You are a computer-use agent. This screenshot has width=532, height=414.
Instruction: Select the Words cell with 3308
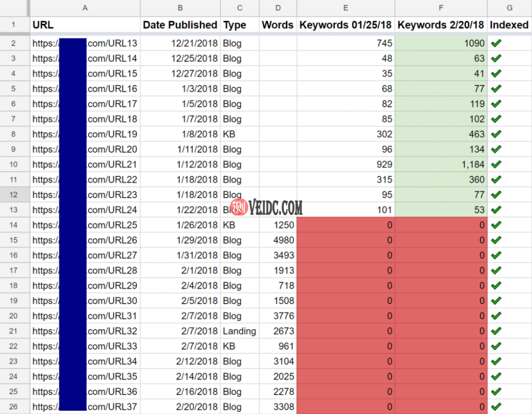tap(278, 407)
